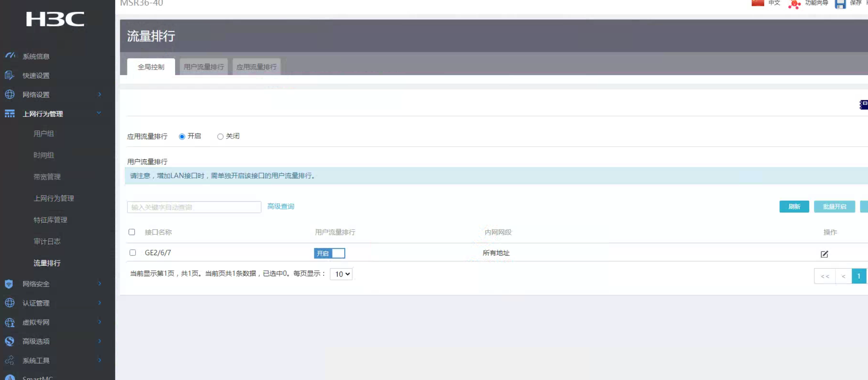Click the 高级选项 icon
The width and height of the screenshot is (868, 380).
(10, 341)
